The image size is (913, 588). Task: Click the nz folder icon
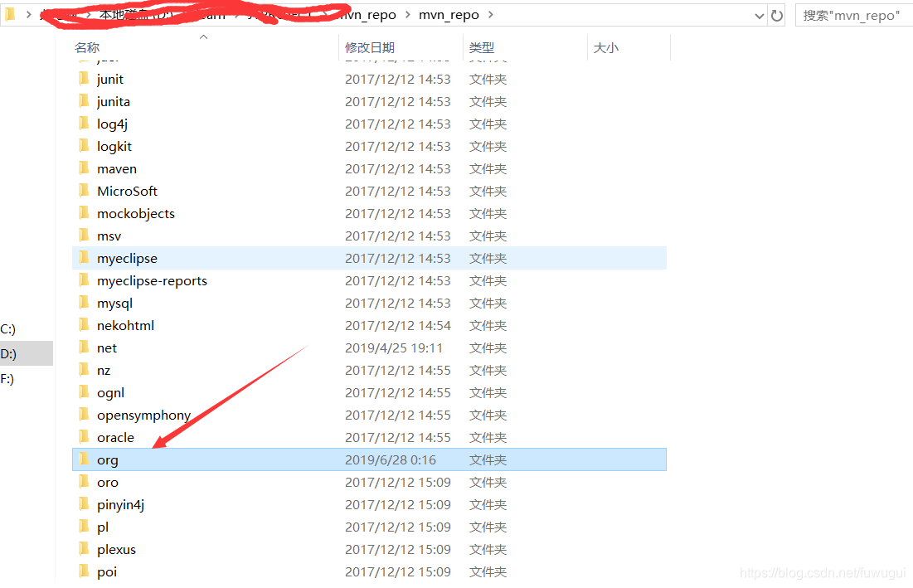click(84, 370)
